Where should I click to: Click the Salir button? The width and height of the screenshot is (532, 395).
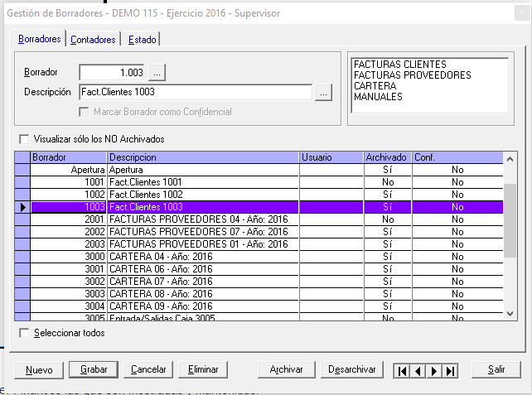pyautogui.click(x=496, y=369)
